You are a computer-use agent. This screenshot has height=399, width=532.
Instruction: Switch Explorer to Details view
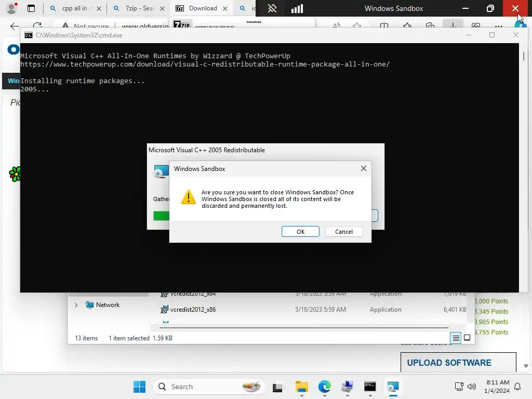pyautogui.click(x=456, y=338)
